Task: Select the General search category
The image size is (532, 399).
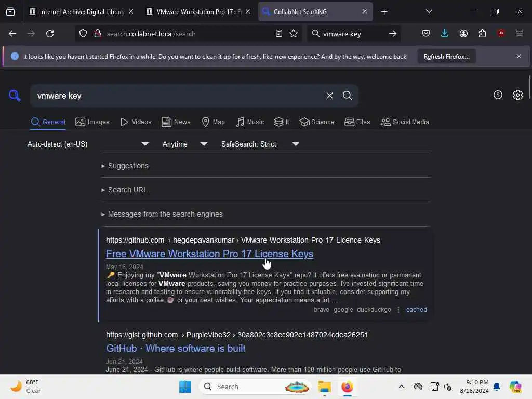Action: pyautogui.click(x=48, y=122)
